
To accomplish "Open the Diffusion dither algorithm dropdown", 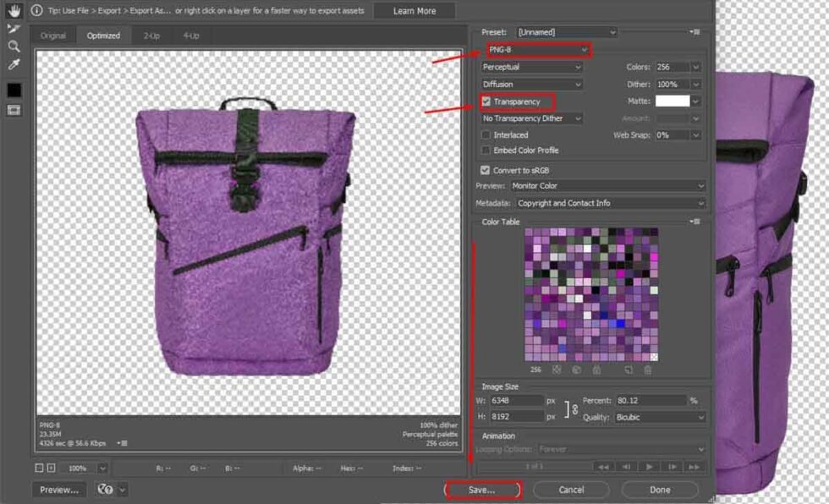I will click(531, 85).
